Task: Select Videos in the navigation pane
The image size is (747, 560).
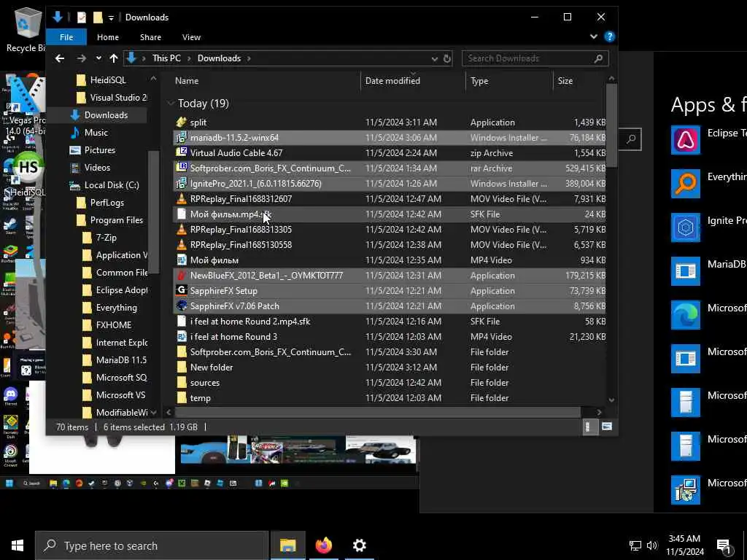Action: click(x=97, y=168)
